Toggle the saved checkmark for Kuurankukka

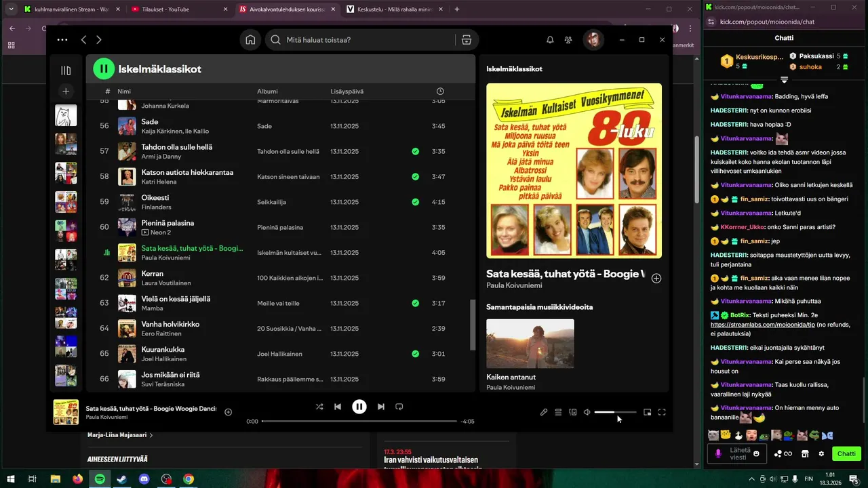click(415, 354)
